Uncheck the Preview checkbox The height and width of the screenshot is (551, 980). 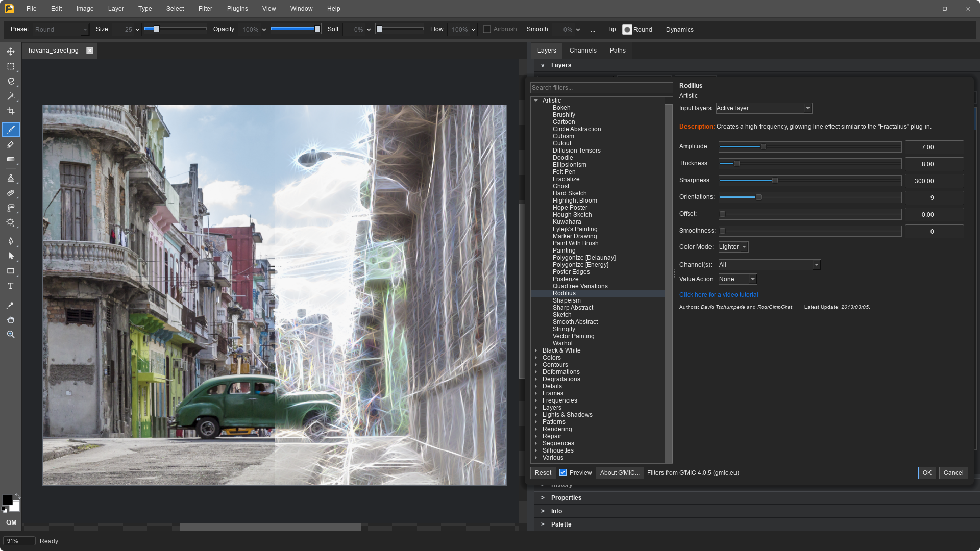(563, 473)
